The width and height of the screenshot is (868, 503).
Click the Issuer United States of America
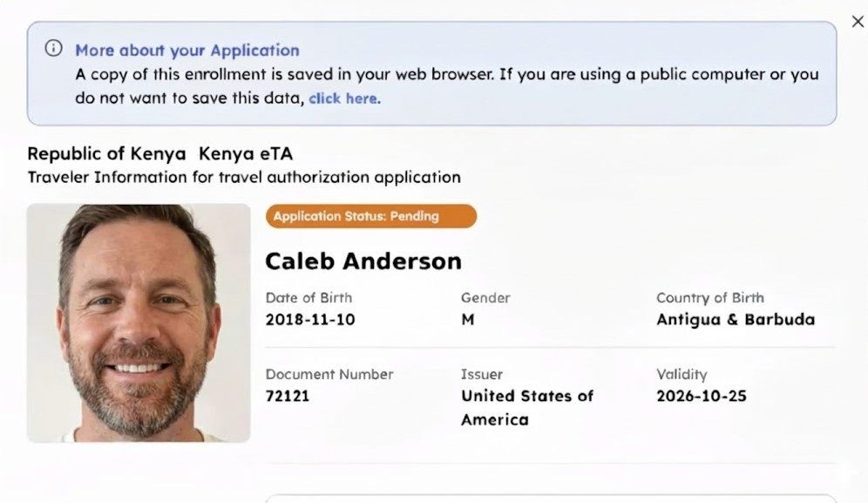tap(526, 406)
